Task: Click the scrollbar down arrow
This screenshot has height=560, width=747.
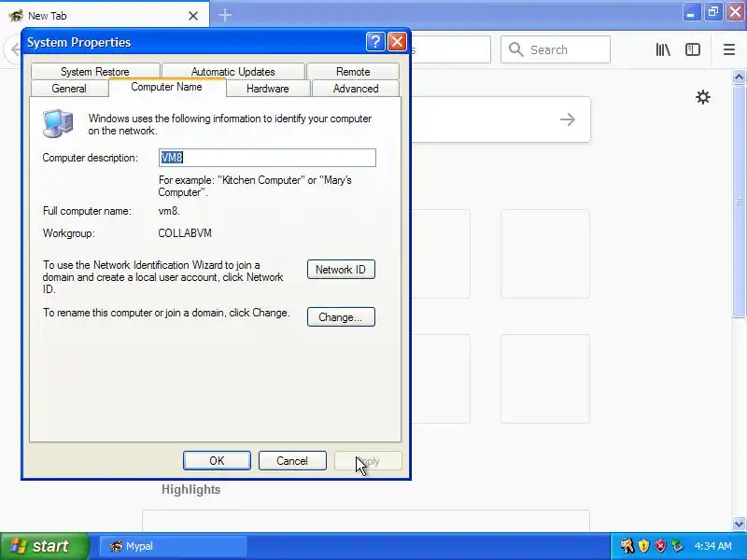Action: 739,524
